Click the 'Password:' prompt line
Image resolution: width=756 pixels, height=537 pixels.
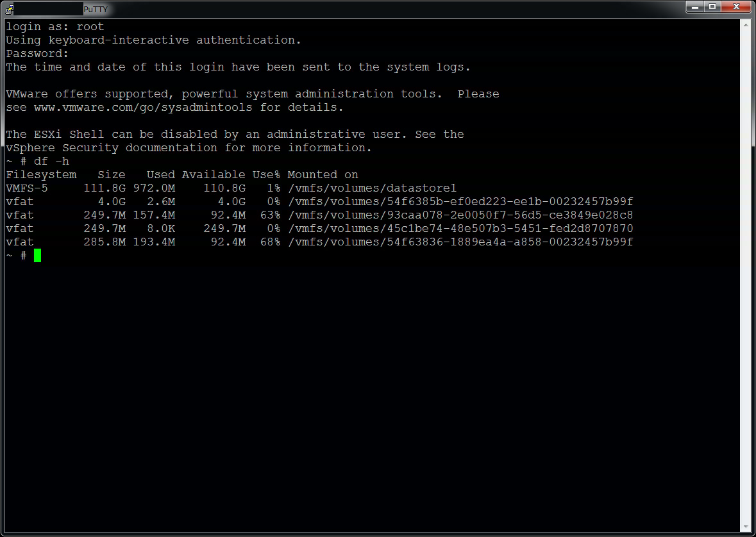(37, 53)
